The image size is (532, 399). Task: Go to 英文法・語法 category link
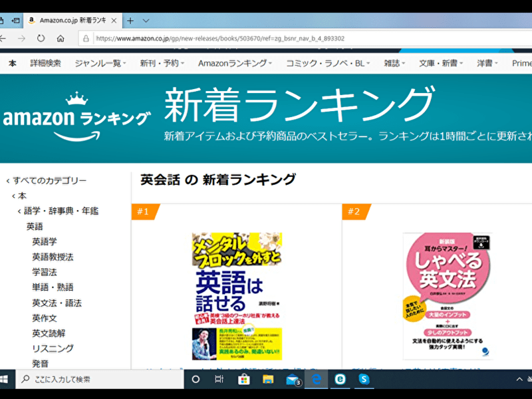click(x=57, y=303)
